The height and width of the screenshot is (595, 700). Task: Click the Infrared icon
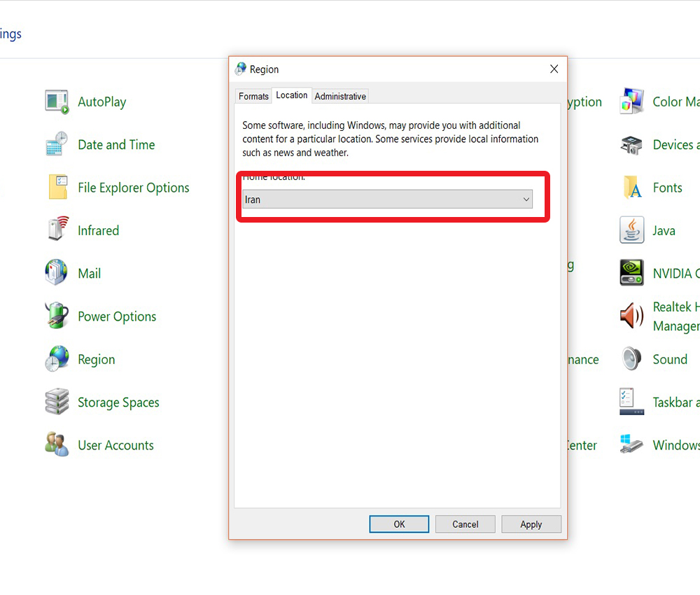[57, 230]
